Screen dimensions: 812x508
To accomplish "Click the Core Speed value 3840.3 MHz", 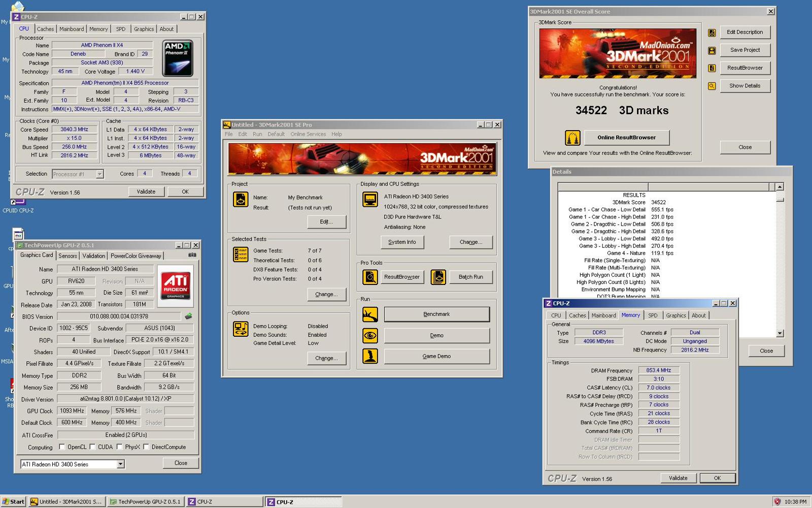I will (75, 130).
